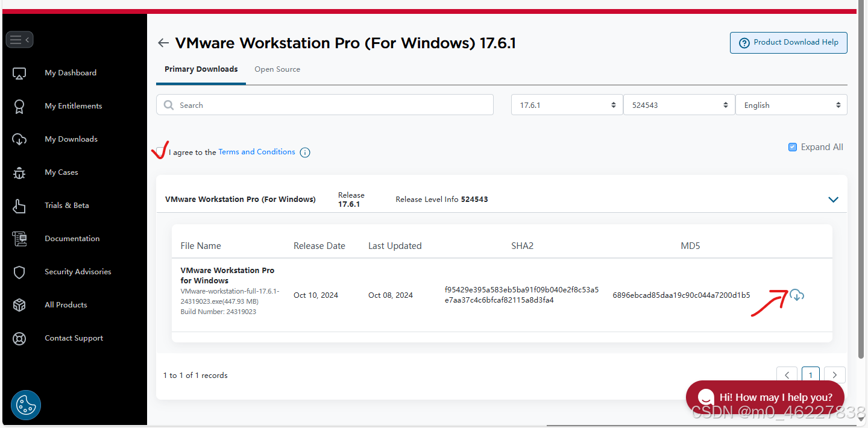Click the Release Level Info 524543 text
The image size is (868, 428).
tap(442, 200)
